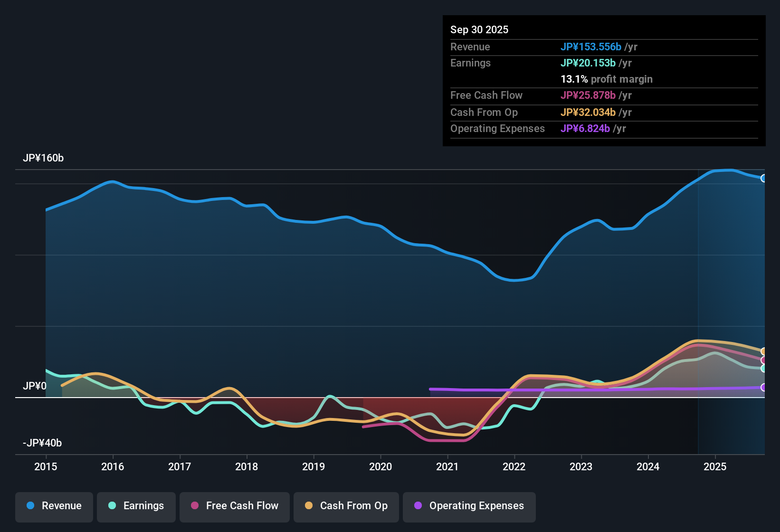
Task: Click the Operating Expenses endpoint marker
Action: point(764,388)
